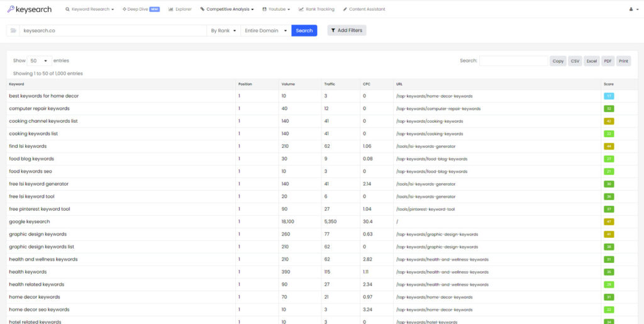Click keyword 'health related keywords'
Image resolution: width=644 pixels, height=324 pixels.
[37, 284]
